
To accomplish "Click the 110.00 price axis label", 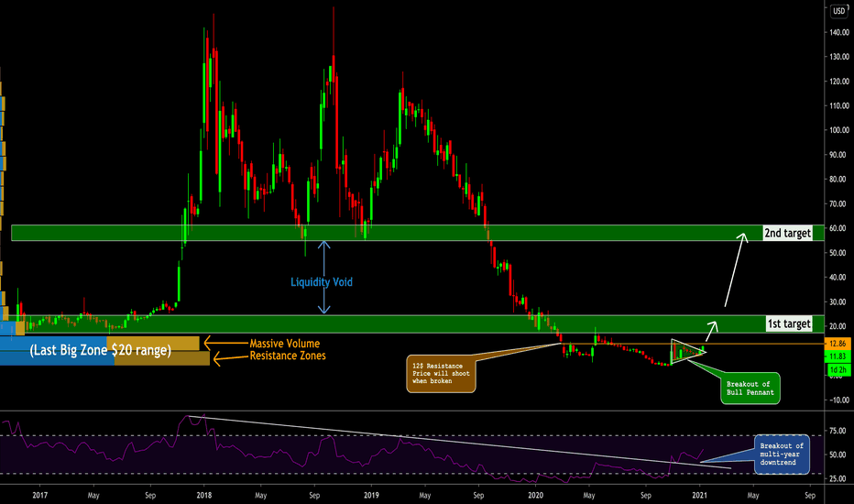I will coord(839,105).
